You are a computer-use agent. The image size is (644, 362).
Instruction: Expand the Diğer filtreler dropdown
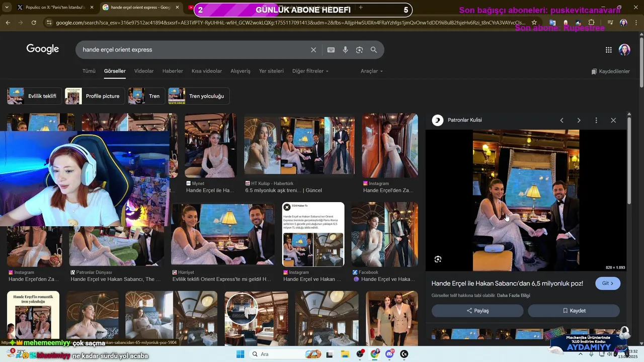point(310,71)
